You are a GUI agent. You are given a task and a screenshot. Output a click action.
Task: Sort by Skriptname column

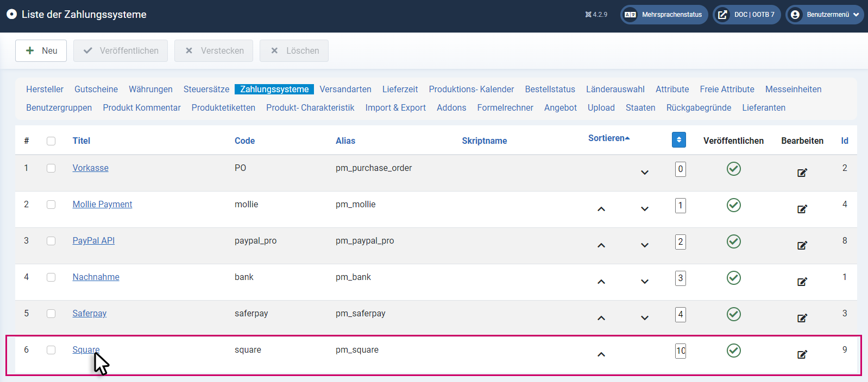[x=485, y=141]
